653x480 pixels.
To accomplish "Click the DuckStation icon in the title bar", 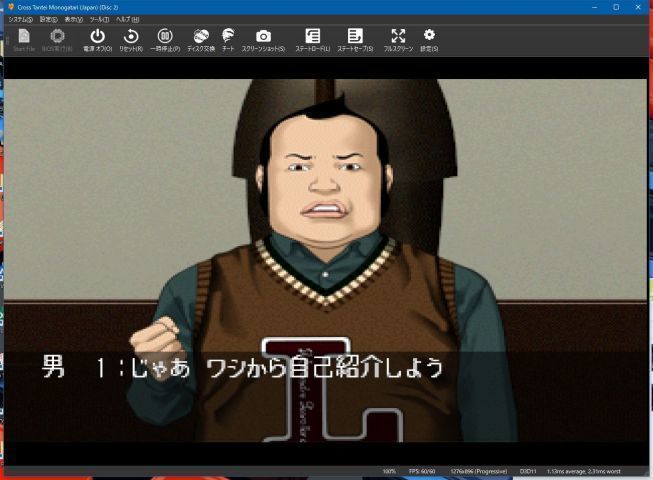I will click(11, 7).
